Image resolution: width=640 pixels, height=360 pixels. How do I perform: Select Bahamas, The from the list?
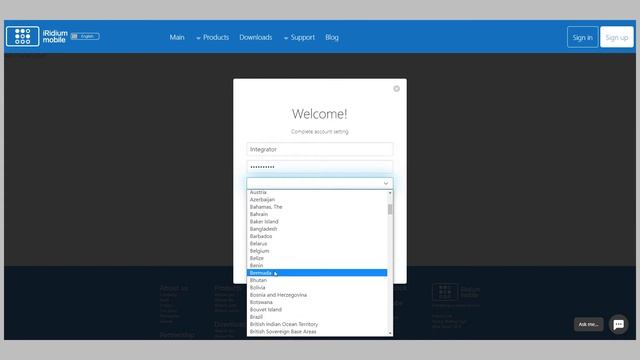[x=317, y=207]
